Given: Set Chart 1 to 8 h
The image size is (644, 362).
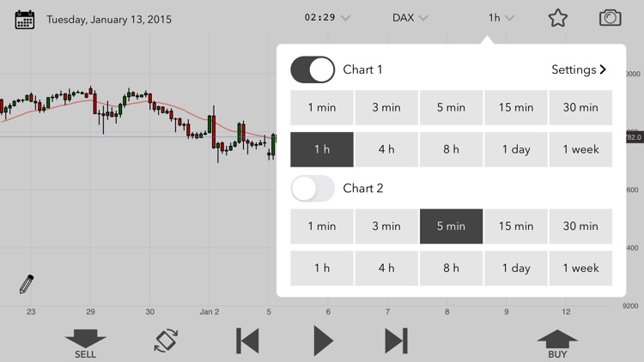Looking at the screenshot, I should coord(451,149).
